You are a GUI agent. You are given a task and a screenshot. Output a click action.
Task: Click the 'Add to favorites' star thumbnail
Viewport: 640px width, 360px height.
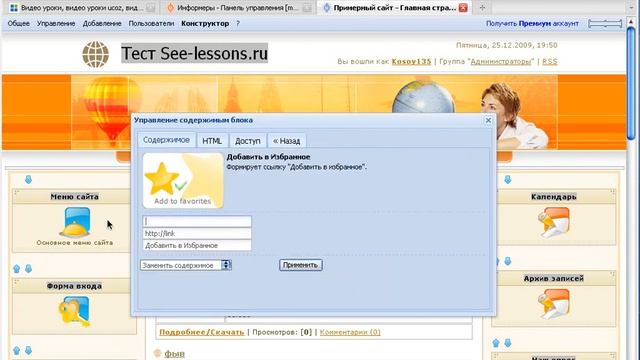[183, 180]
